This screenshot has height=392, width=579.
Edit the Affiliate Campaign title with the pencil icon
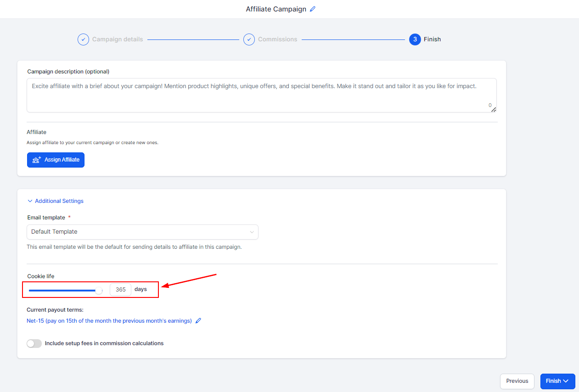click(x=313, y=9)
